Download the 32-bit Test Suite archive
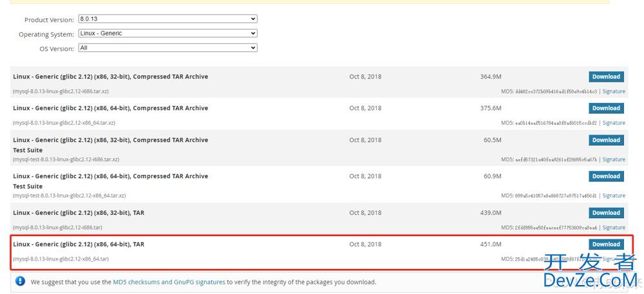Viewport: 644px width, 294px height. click(605, 140)
